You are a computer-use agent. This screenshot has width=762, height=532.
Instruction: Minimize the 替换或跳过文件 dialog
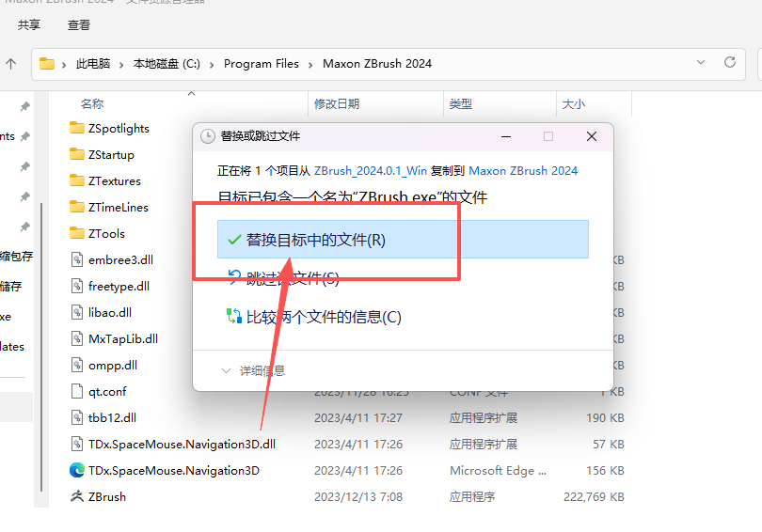point(506,136)
